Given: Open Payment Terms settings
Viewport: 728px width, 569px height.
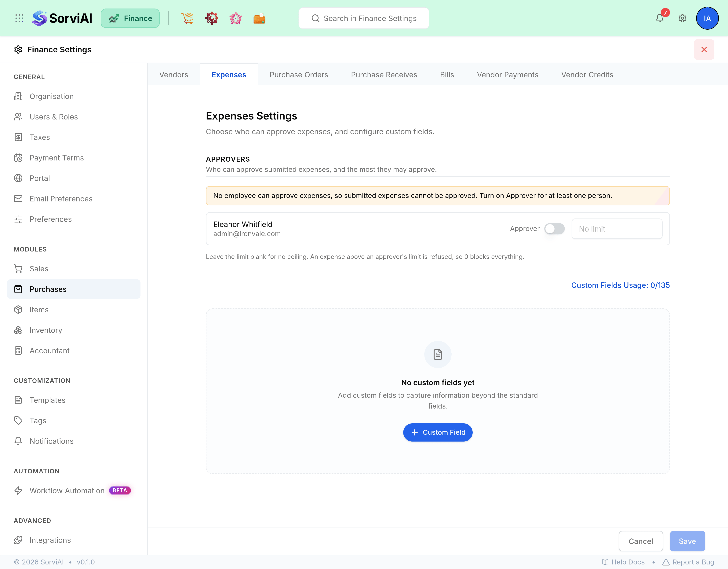Looking at the screenshot, I should 74,158.
